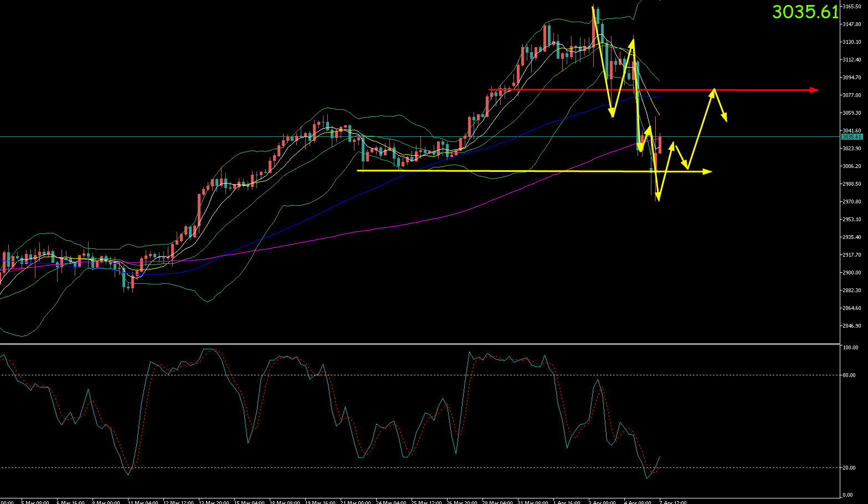
Task: Click the 11 Mar 04:00 time axis label
Action: coord(143,502)
